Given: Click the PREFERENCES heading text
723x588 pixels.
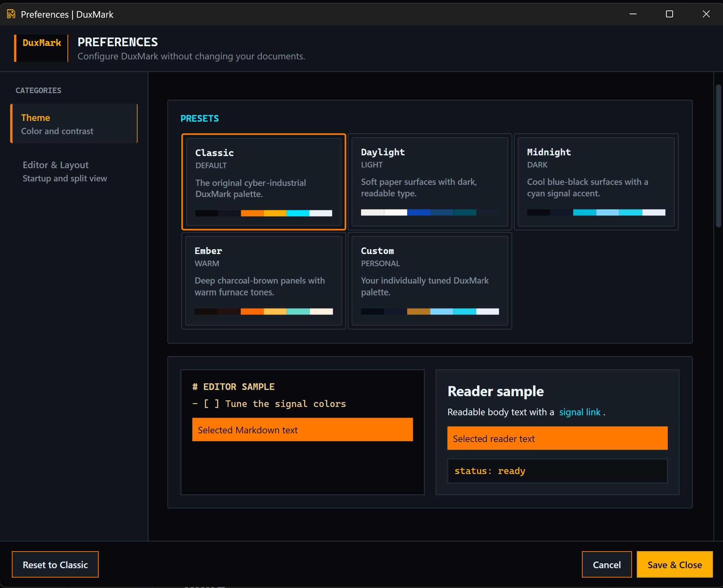Looking at the screenshot, I should click(118, 42).
